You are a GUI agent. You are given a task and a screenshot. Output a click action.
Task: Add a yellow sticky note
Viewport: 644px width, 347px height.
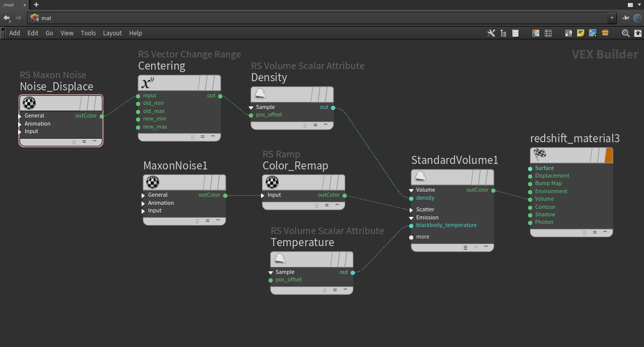click(581, 33)
